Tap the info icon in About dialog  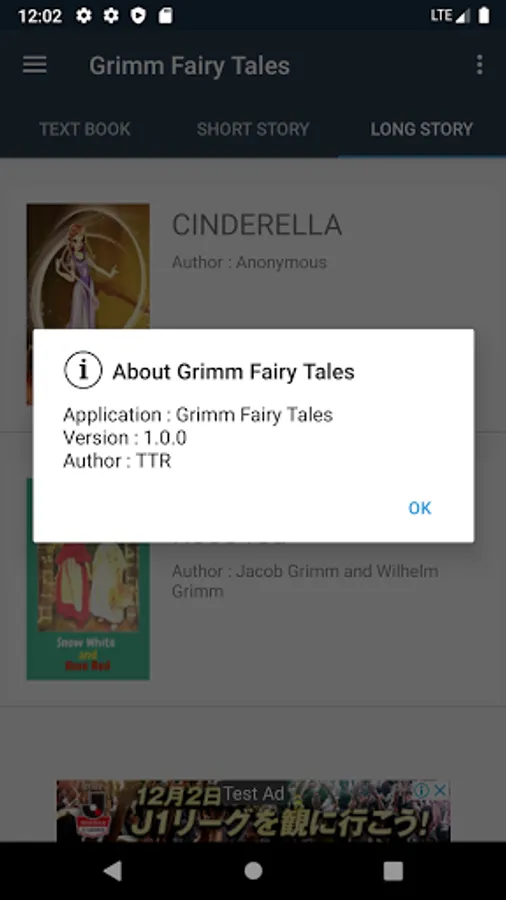click(83, 370)
